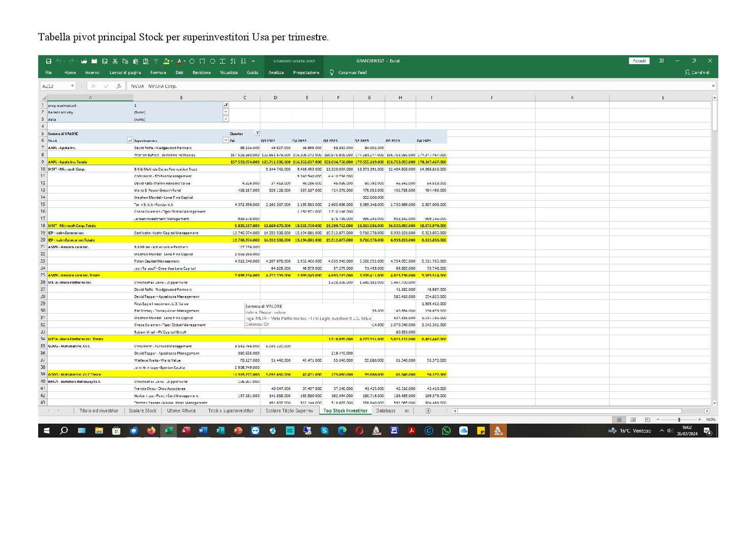Select the Database sheet tab

(386, 411)
